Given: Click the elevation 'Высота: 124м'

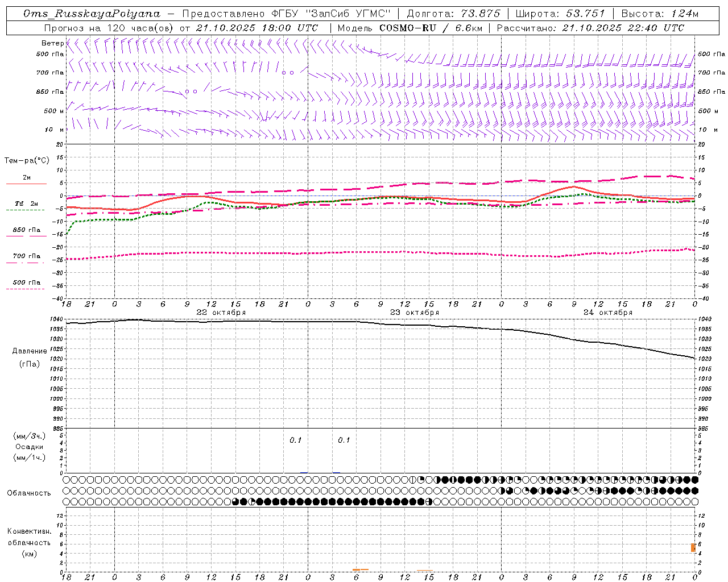Looking at the screenshot, I should [x=660, y=14].
